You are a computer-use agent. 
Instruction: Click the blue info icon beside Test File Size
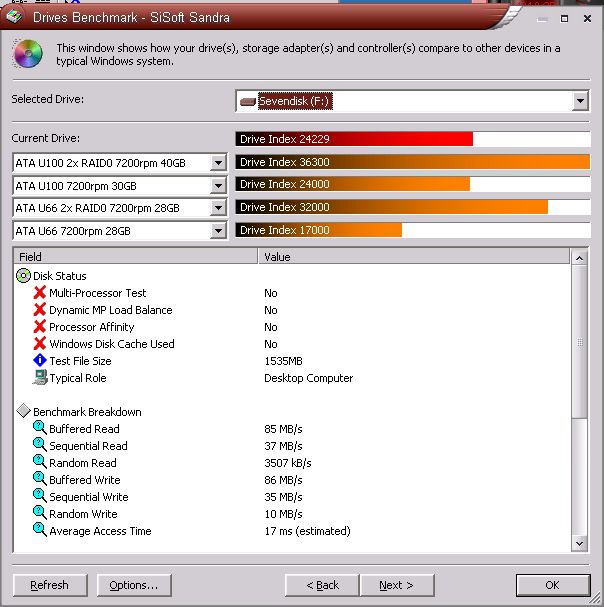(x=40, y=361)
